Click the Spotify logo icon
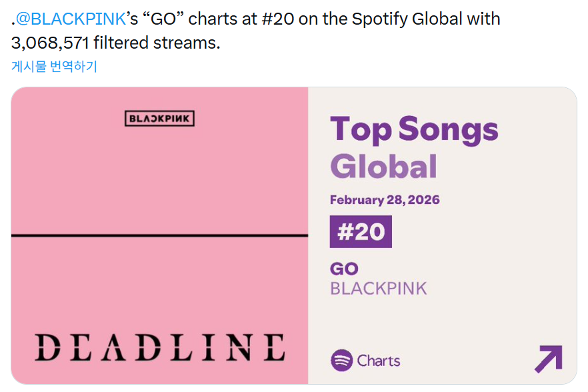Viewport: 588px width, 392px height. [341, 361]
